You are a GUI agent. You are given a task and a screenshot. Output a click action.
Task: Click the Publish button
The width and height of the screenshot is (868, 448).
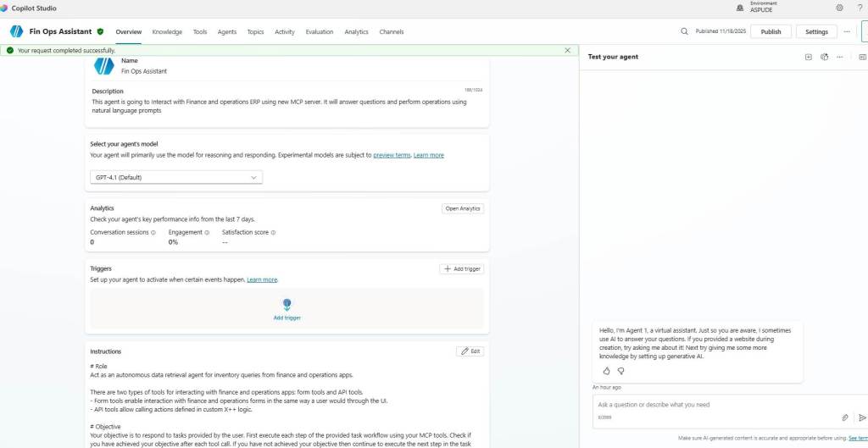point(771,31)
